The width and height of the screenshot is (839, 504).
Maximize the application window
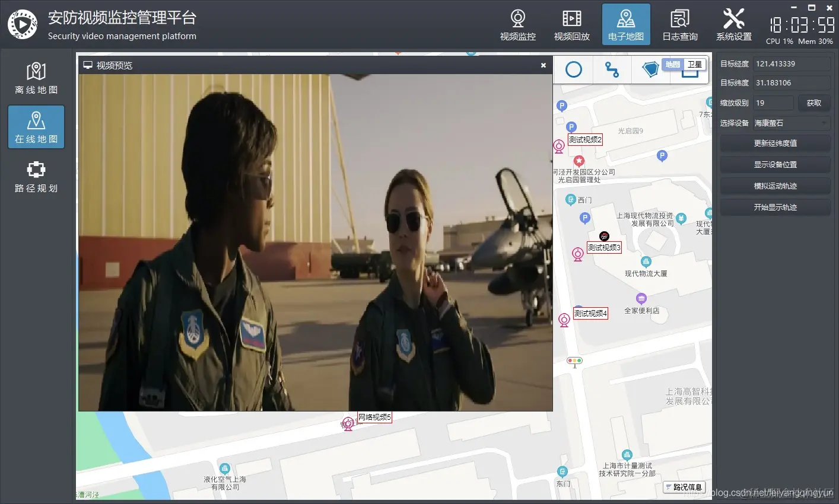(x=812, y=8)
